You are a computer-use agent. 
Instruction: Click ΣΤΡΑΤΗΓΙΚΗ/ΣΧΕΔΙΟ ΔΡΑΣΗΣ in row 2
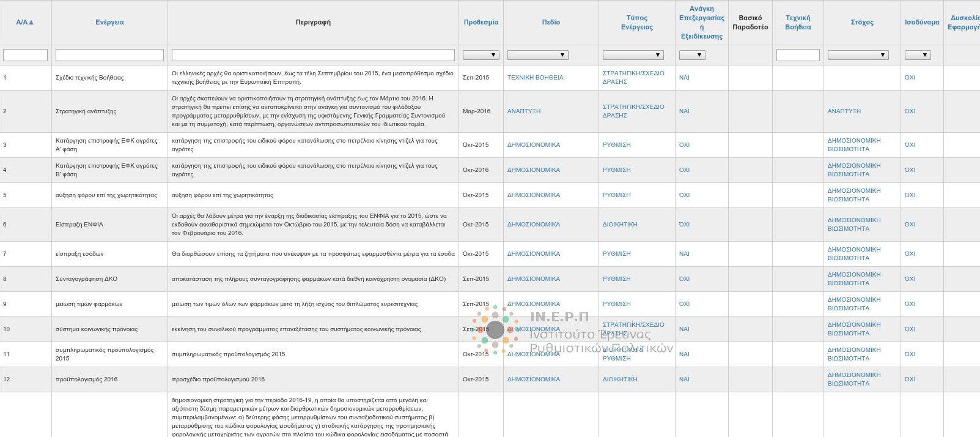click(633, 111)
